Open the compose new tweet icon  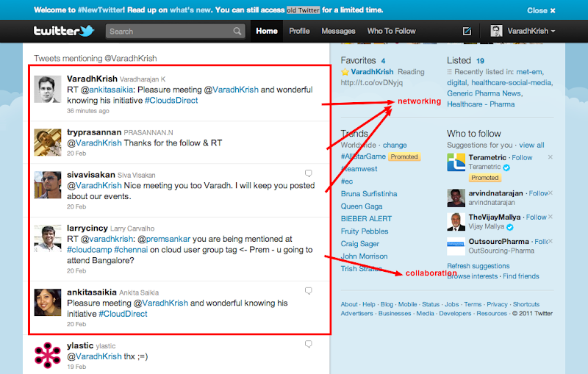point(467,31)
